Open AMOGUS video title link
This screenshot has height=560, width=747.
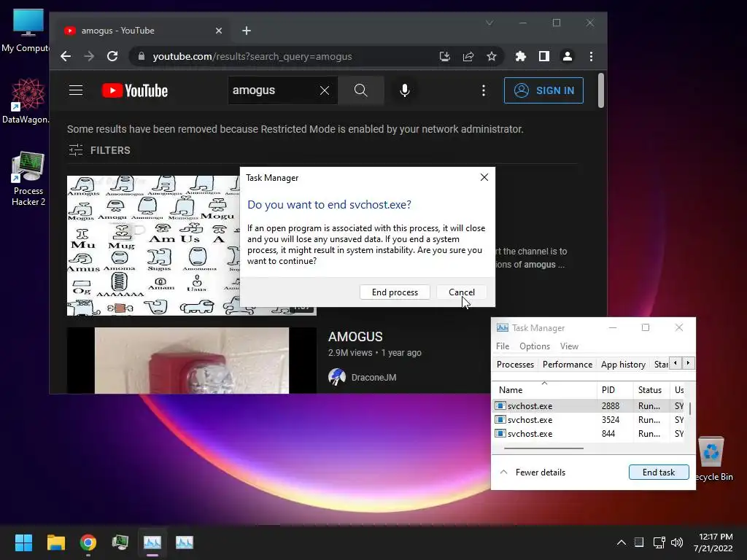pos(355,337)
